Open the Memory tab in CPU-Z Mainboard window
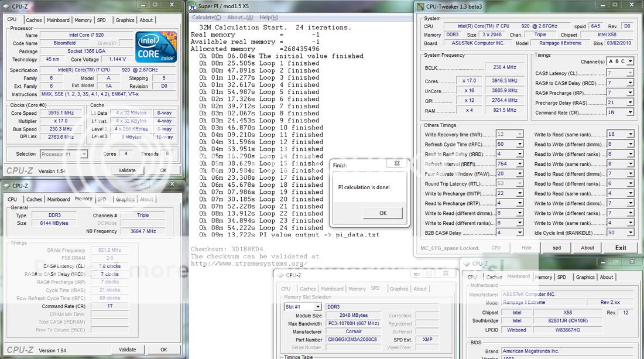644x359 pixels. click(543, 277)
